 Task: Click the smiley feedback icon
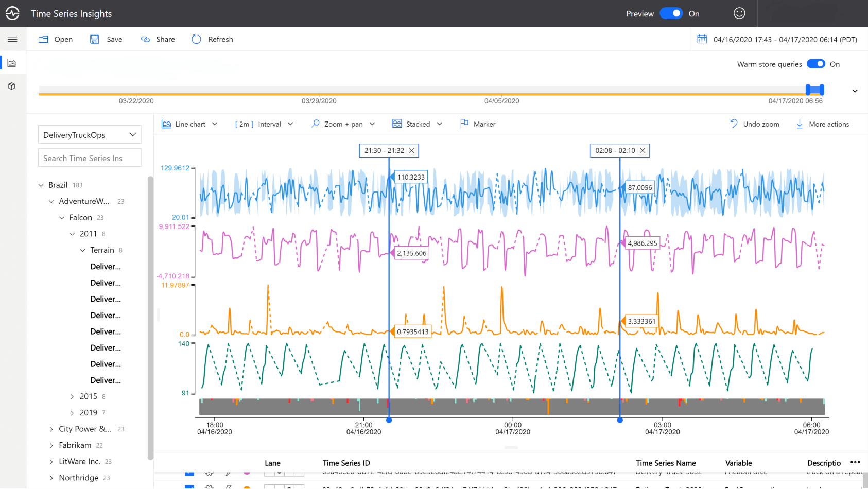point(739,13)
